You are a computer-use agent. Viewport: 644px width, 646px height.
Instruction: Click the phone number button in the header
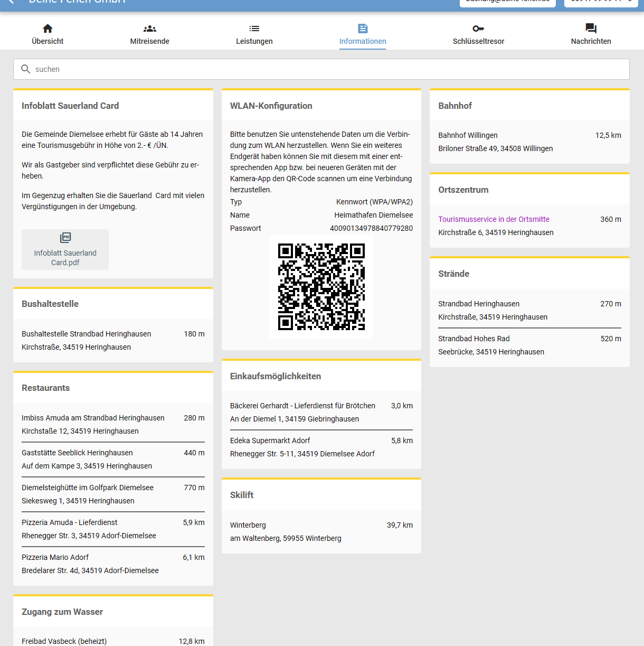tap(601, 2)
